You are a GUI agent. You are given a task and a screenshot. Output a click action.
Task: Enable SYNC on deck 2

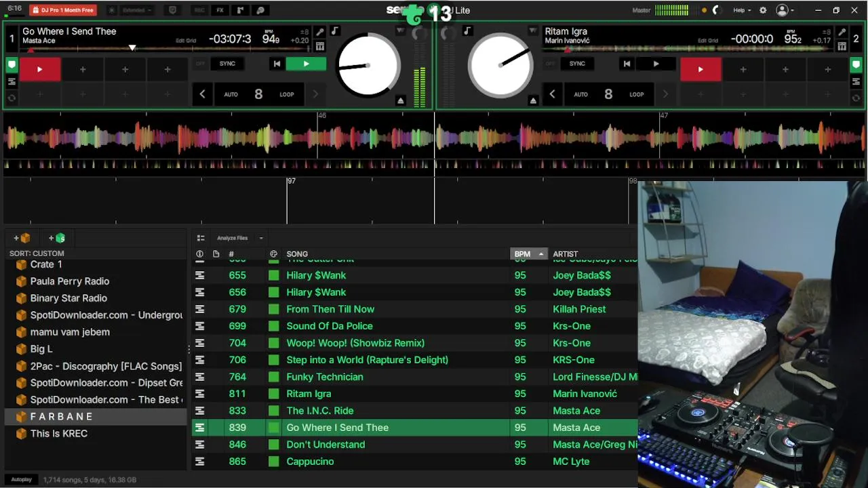(x=577, y=64)
